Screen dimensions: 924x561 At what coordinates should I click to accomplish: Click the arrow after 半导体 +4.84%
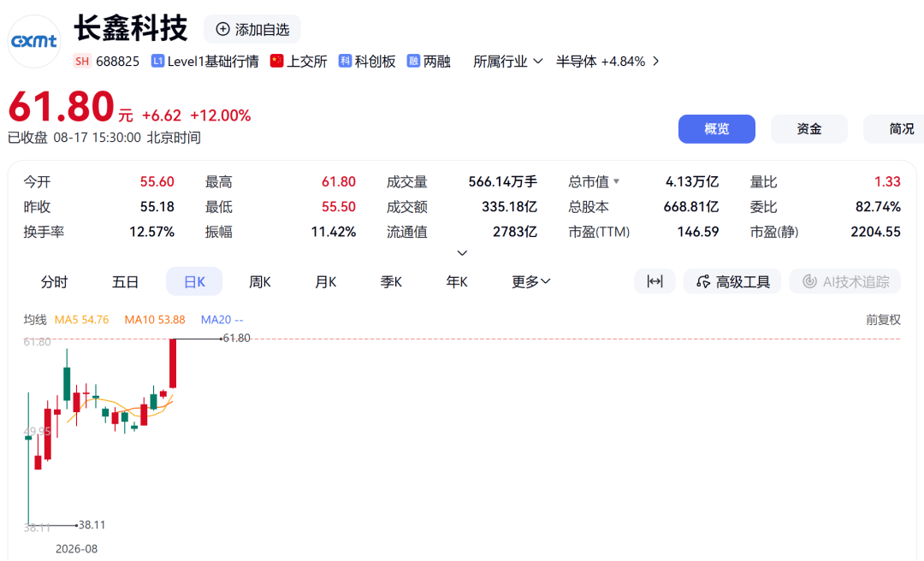pyautogui.click(x=656, y=62)
